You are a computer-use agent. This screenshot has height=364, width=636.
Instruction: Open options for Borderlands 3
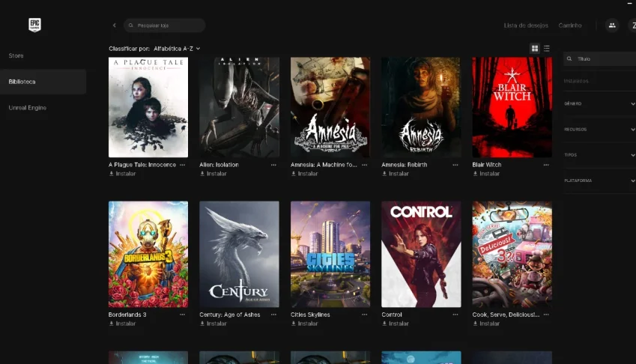click(x=183, y=315)
